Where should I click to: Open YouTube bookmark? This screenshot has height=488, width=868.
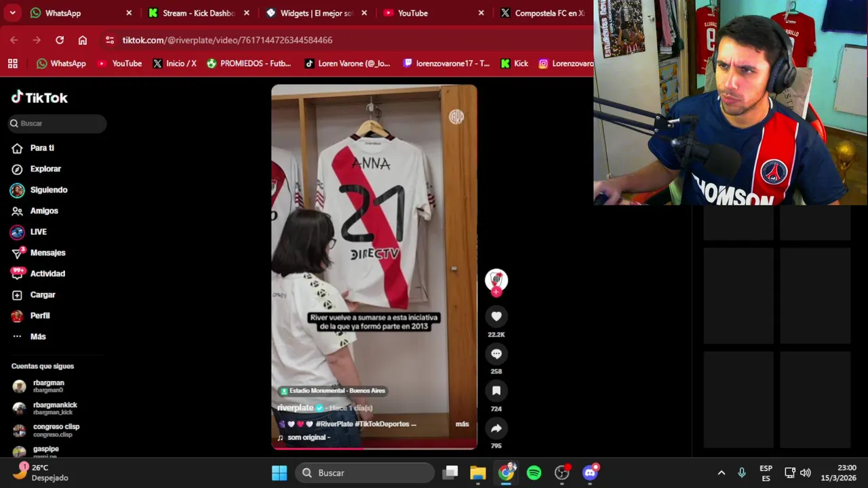[119, 64]
